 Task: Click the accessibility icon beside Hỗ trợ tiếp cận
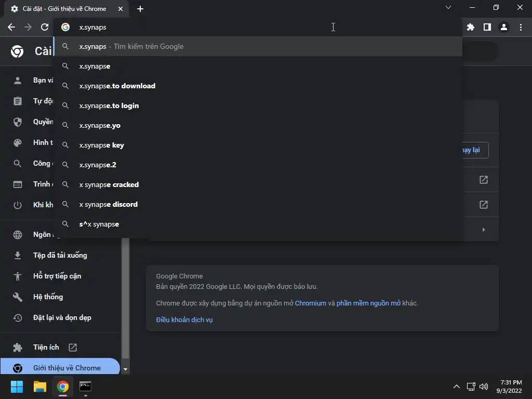[x=18, y=276]
